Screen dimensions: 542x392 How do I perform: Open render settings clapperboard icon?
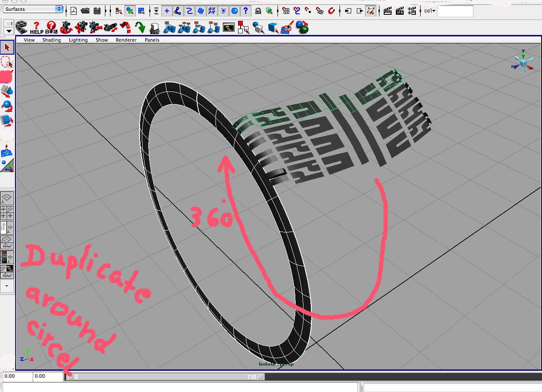click(x=411, y=11)
